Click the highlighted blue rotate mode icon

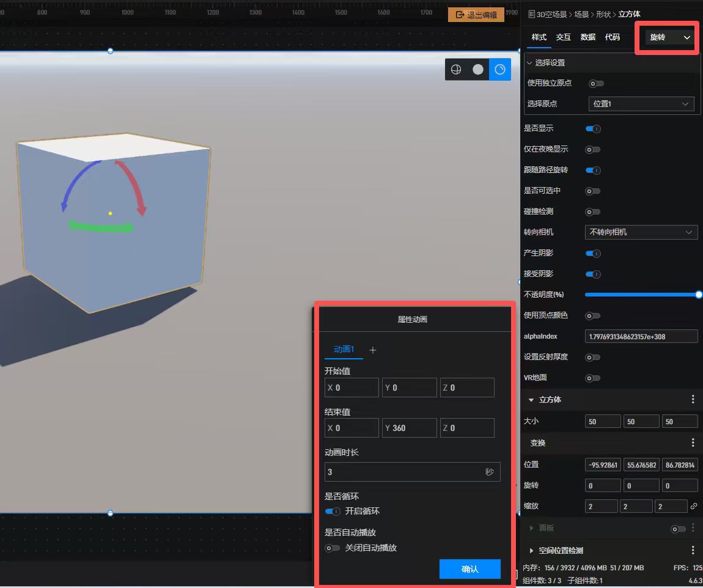point(500,70)
